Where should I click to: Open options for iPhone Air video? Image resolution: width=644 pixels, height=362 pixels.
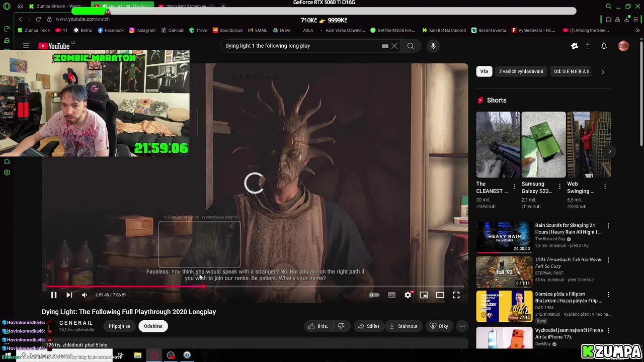pyautogui.click(x=608, y=331)
